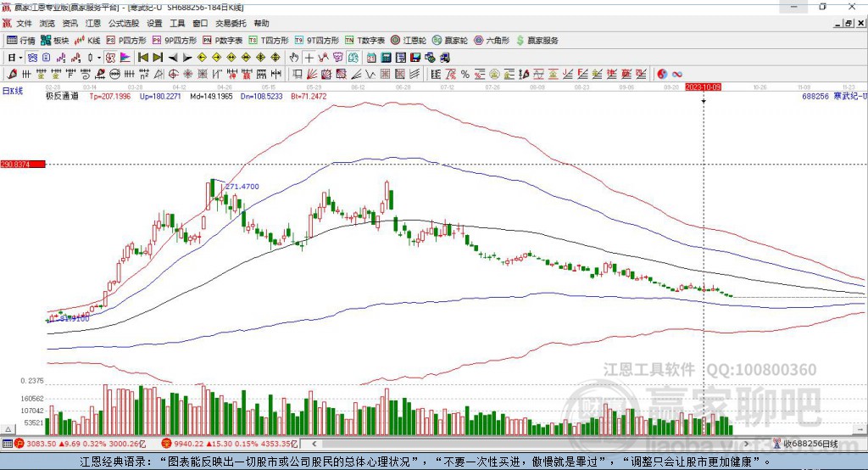This screenshot has height=470, width=868.
Task: Open the 工具 menu
Action: coord(177,23)
